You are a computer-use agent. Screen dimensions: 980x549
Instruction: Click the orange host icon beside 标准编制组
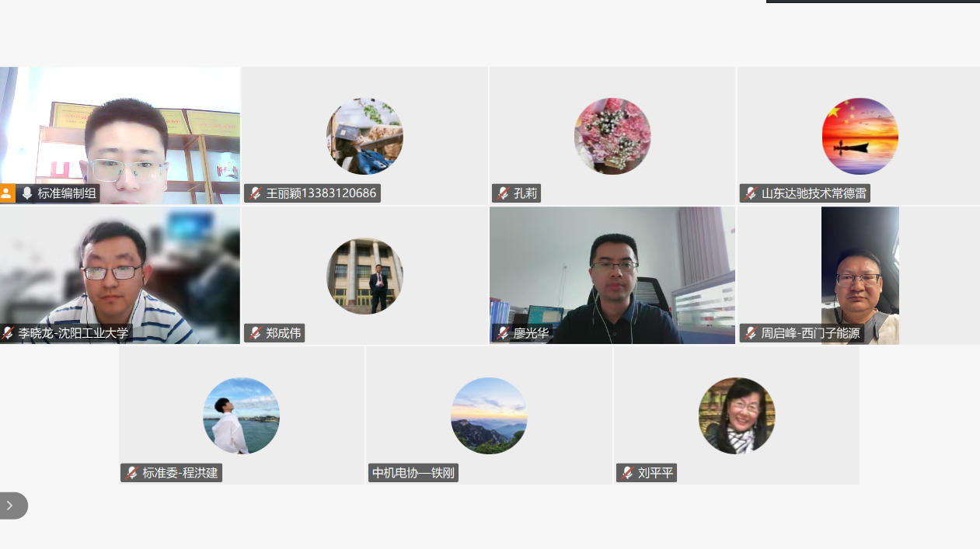pyautogui.click(x=7, y=193)
